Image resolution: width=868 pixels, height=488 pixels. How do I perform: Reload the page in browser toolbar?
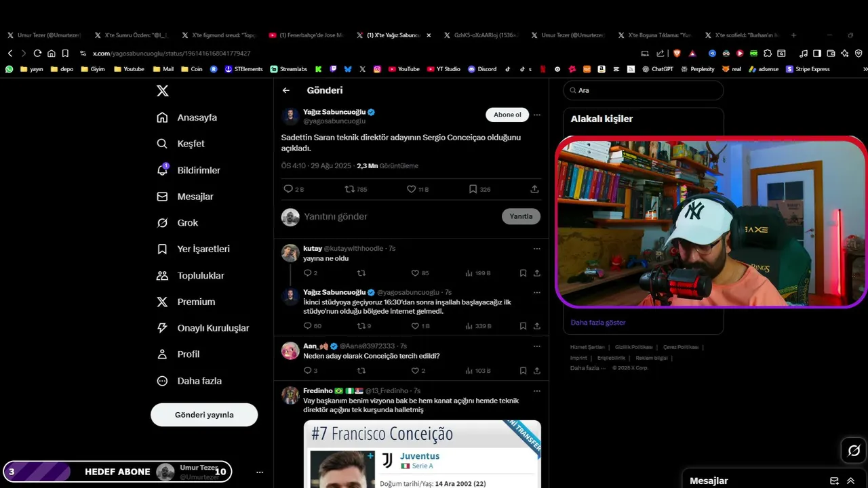(x=37, y=53)
